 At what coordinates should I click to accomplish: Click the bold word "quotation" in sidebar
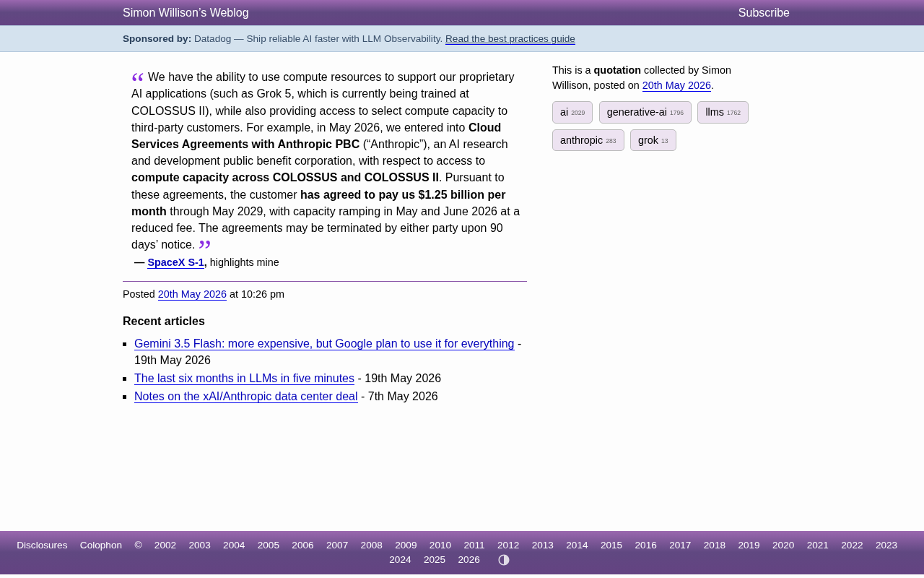pyautogui.click(x=617, y=70)
